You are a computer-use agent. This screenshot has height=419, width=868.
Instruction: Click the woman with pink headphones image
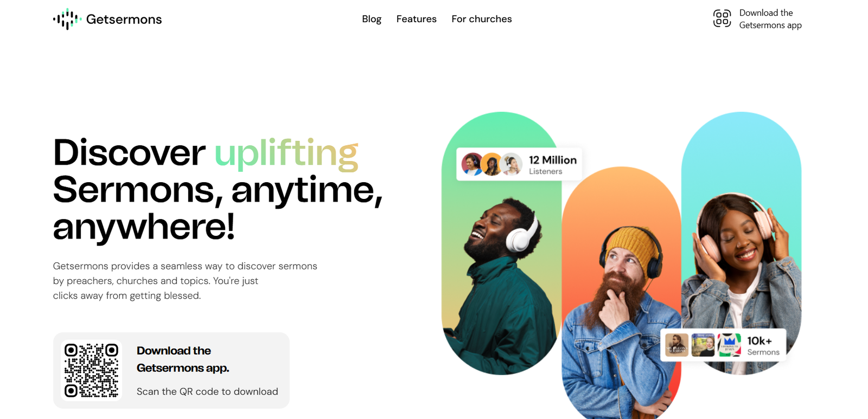point(741,243)
